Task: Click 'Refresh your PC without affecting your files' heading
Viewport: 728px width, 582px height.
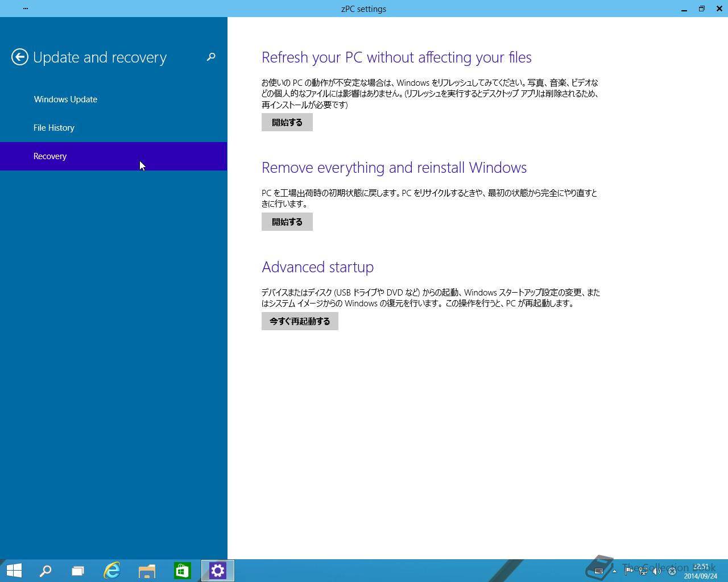Action: coord(396,57)
